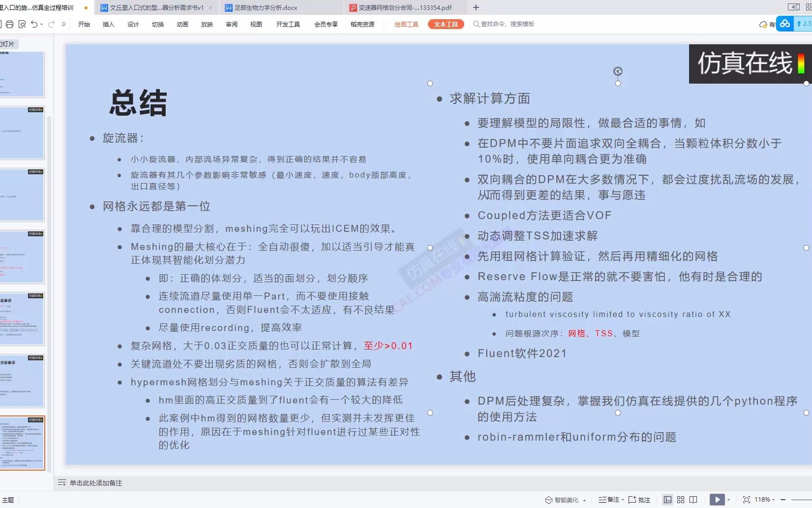Click the redo arrow icon
812x508 pixels.
[51, 24]
